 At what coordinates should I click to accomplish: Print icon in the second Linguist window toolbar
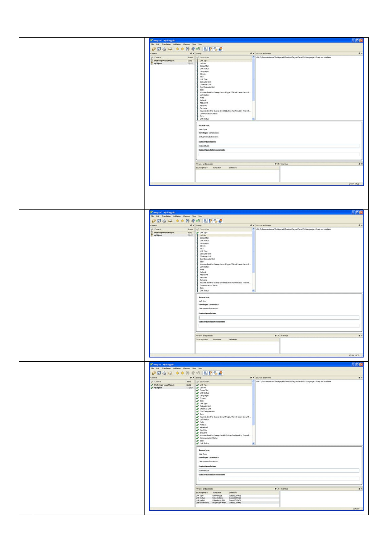tap(164, 221)
